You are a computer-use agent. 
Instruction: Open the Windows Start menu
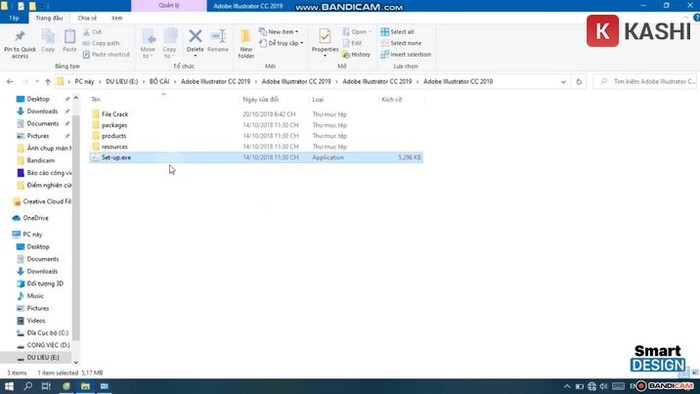point(9,386)
